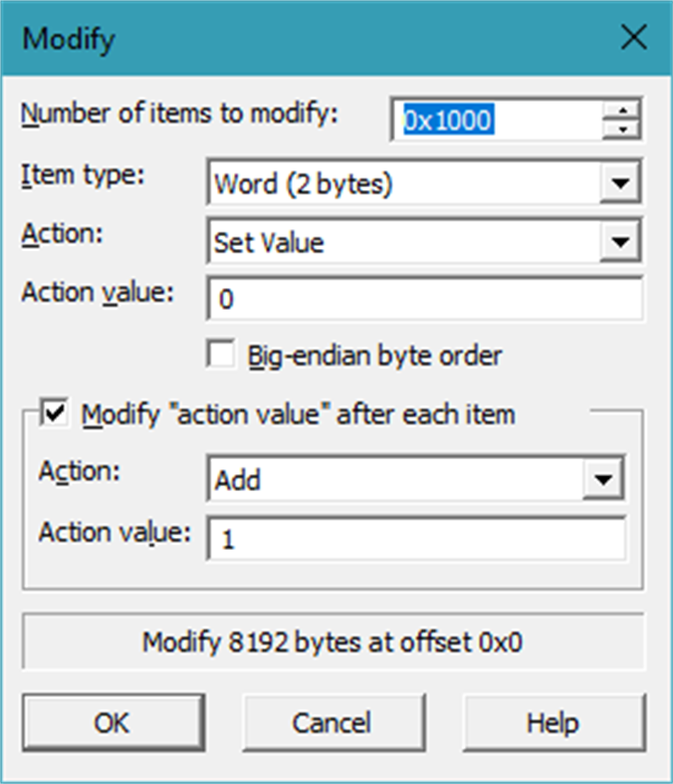
Task: Click the Modify 8192 bytes status text
Action: [333, 642]
